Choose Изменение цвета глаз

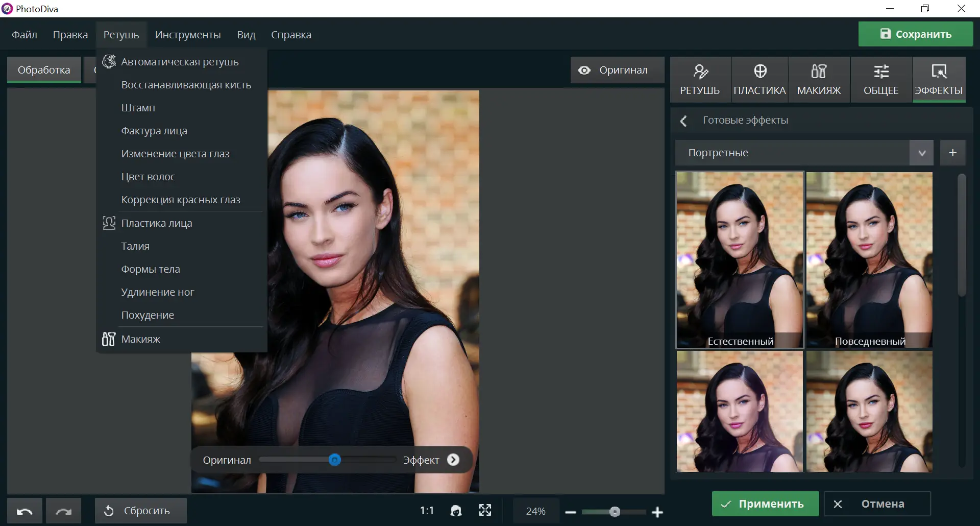click(181, 154)
